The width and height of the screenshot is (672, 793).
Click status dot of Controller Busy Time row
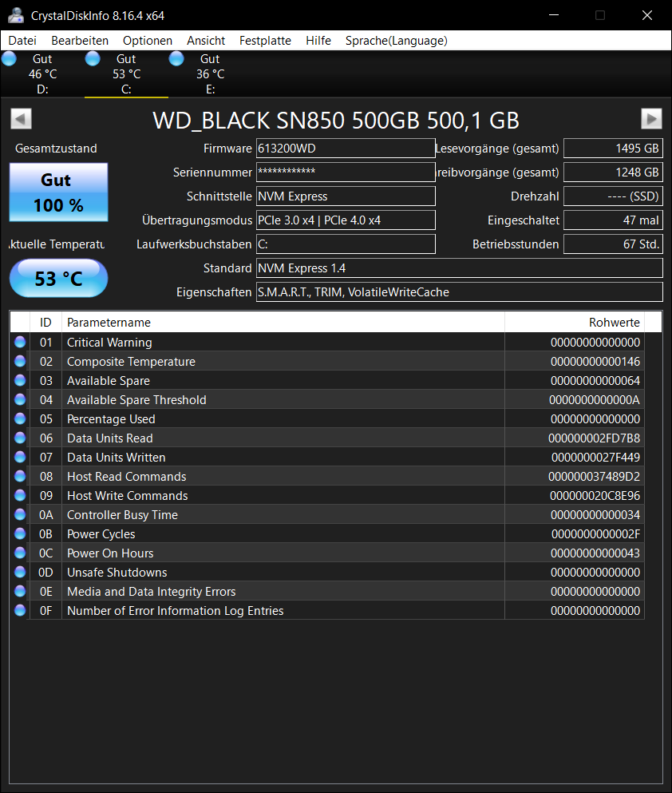point(20,514)
